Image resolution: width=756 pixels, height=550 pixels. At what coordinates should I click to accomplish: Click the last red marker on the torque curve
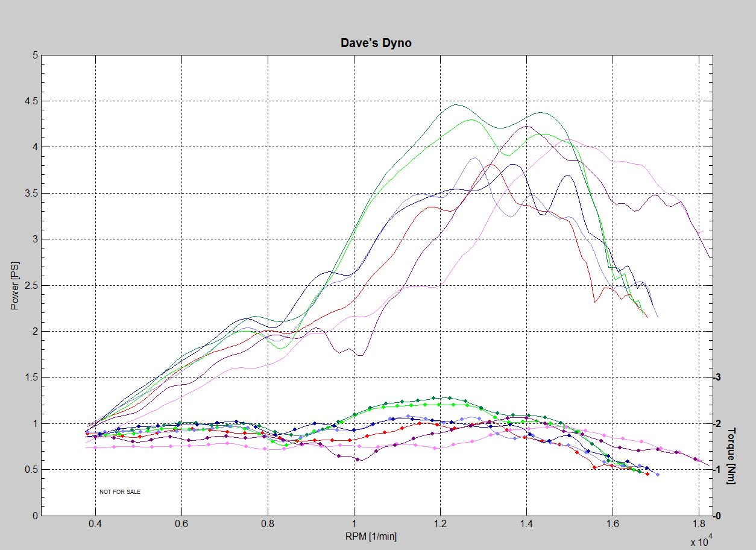click(647, 474)
